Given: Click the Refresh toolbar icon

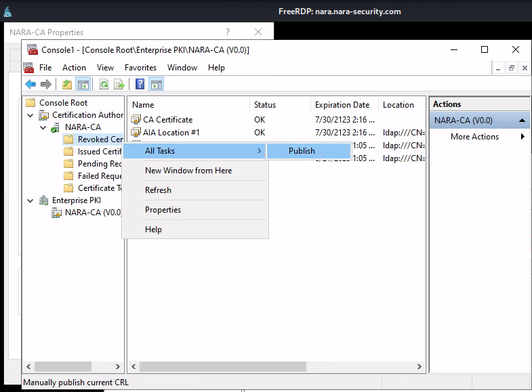Looking at the screenshot, I should point(104,85).
